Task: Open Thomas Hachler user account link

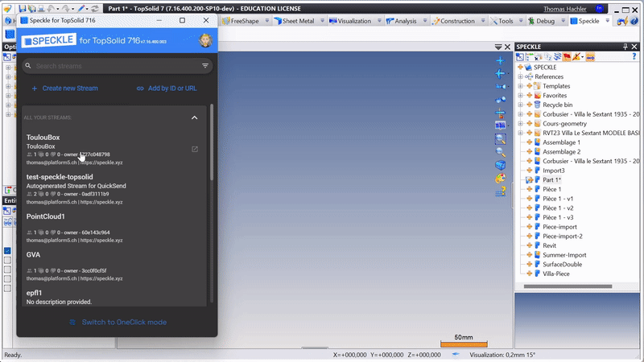Action: point(565,9)
